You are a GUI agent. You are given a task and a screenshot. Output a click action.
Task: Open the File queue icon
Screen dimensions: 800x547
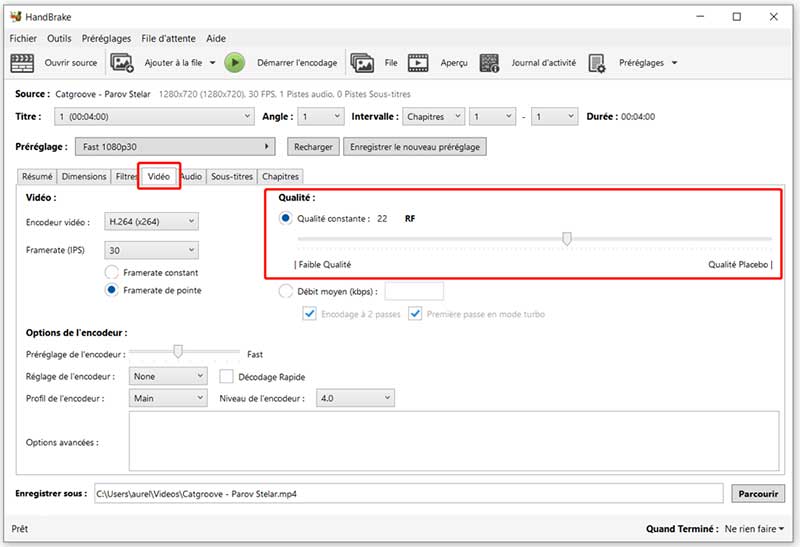tap(362, 63)
